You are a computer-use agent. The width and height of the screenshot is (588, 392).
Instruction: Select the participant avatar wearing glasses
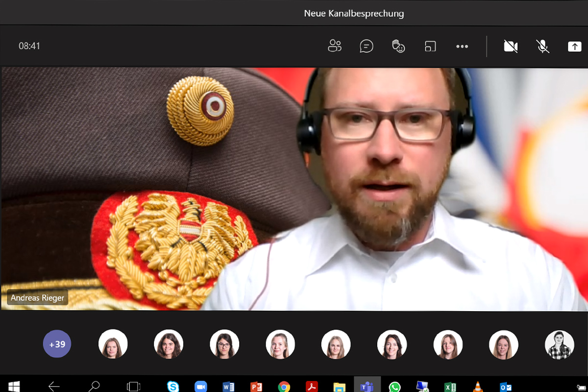pyautogui.click(x=224, y=344)
